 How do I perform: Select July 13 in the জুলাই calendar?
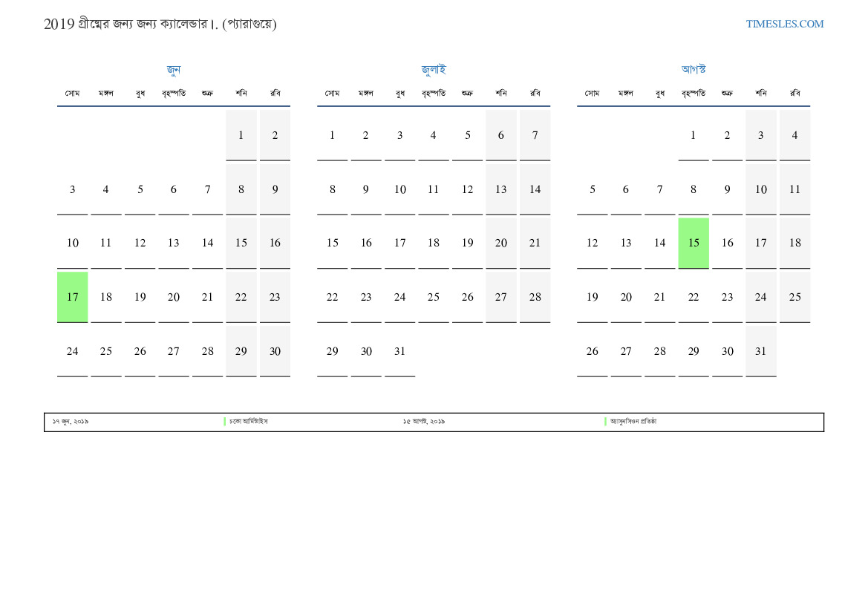point(501,189)
